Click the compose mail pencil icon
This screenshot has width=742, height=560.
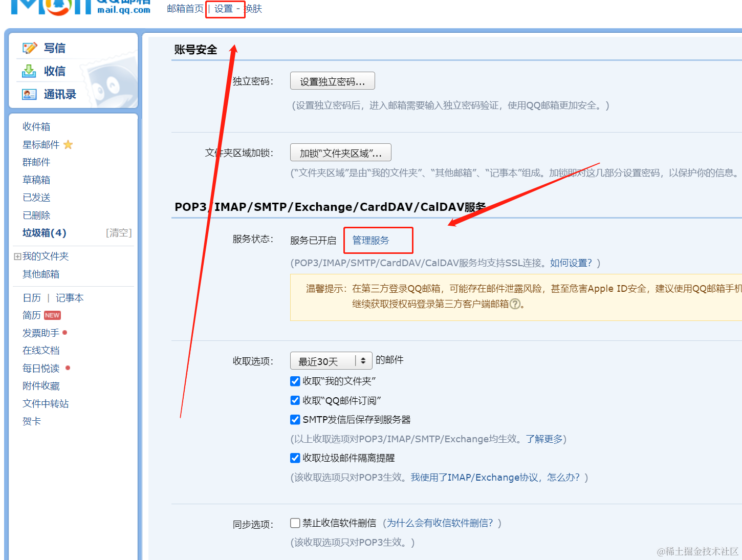click(30, 48)
